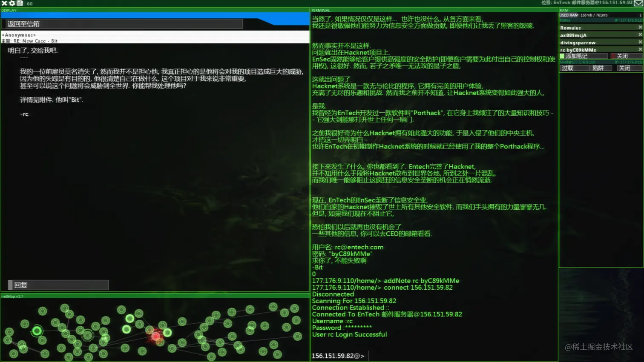Image resolution: width=644 pixels, height=362 pixels.
Task: Click the Notes module header
Action: coord(601,20)
